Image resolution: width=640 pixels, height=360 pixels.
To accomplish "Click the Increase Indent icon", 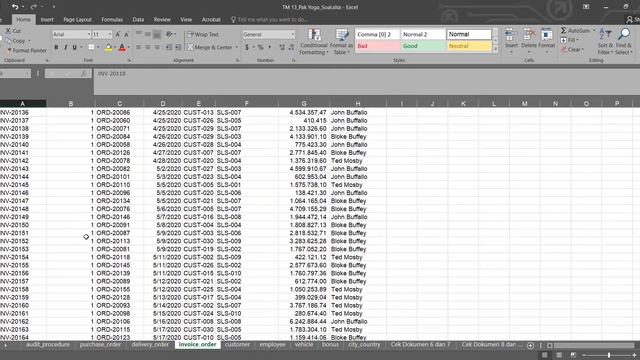I will pos(178,47).
